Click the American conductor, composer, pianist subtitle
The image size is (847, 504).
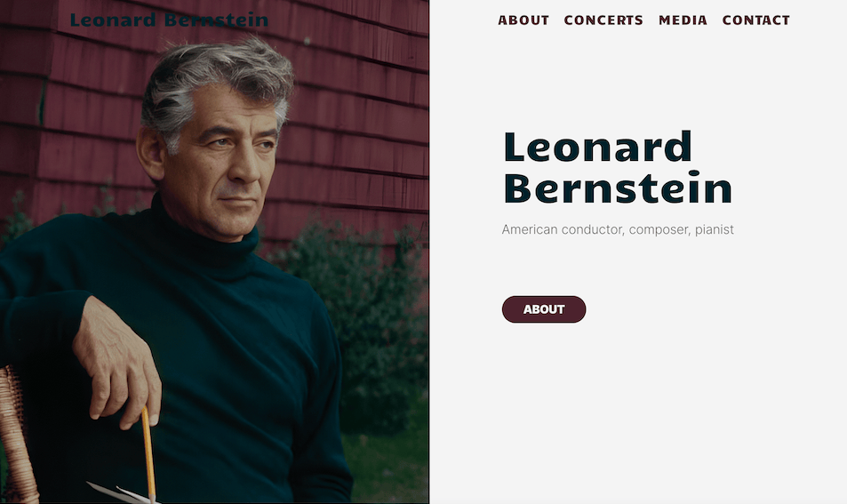618,229
